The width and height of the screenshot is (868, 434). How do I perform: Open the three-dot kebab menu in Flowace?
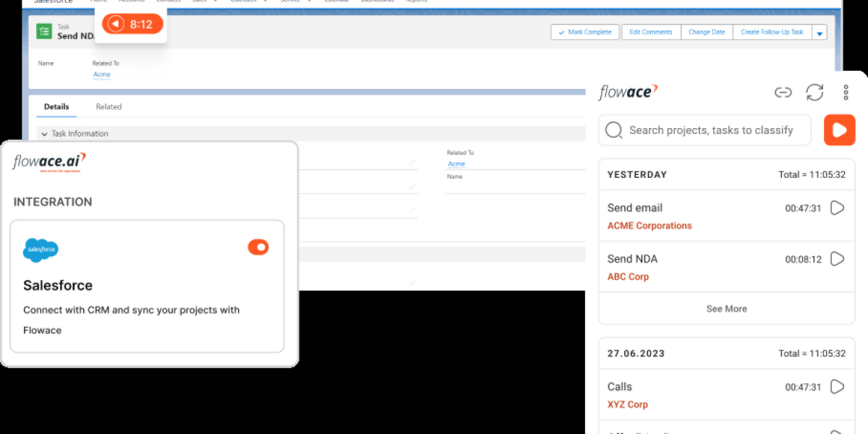(x=845, y=93)
